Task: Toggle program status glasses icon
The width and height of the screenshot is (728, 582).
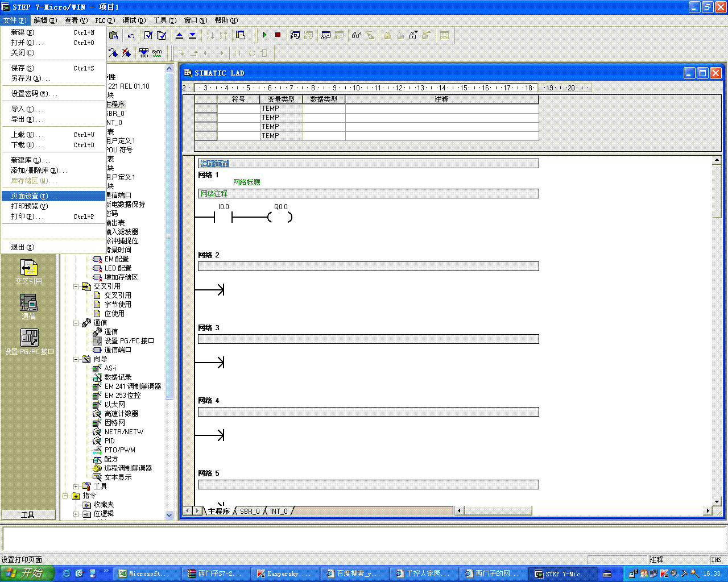Action: coord(356,35)
